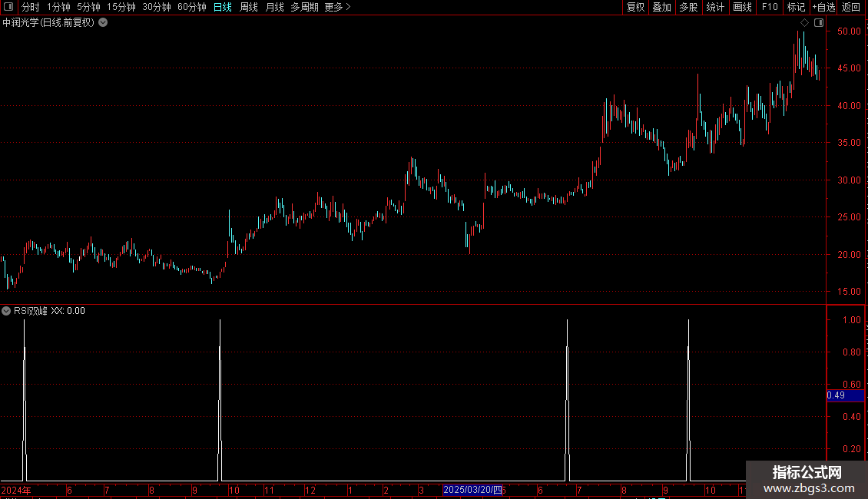Add stock via +自选 button
Image resolution: width=868 pixels, height=499 pixels.
[x=823, y=7]
